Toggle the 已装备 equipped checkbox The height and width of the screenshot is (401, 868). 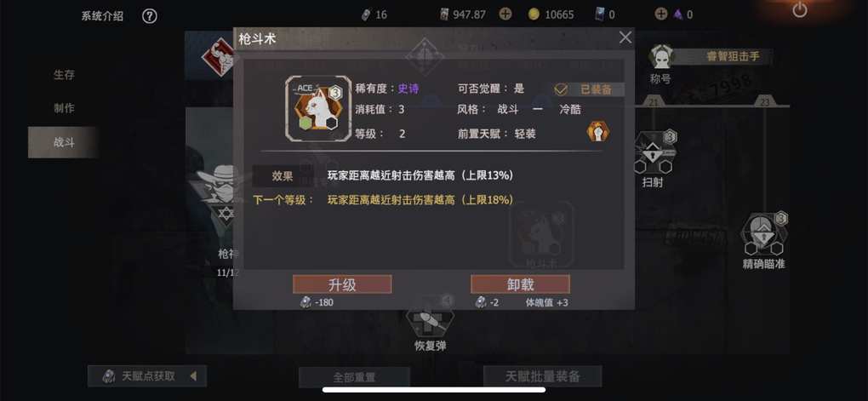pyautogui.click(x=562, y=89)
